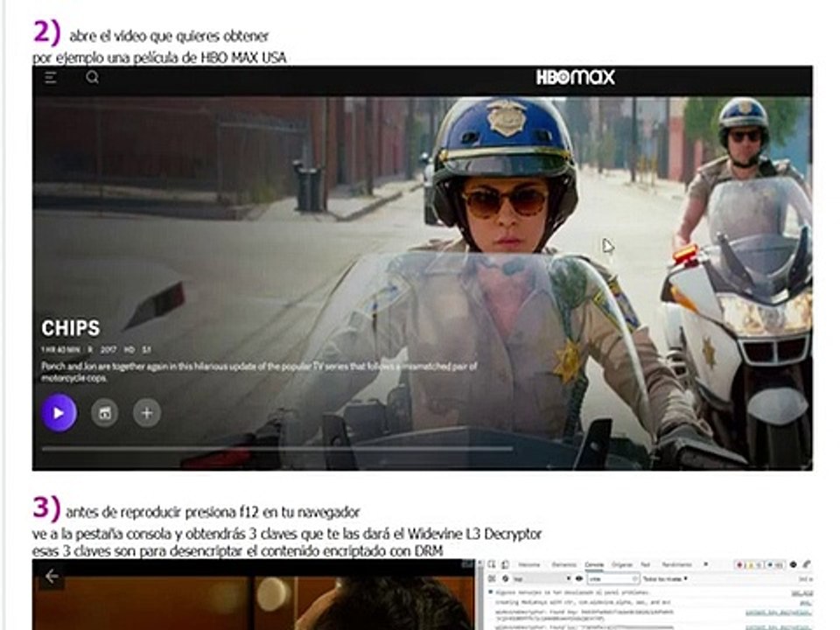Switch to the DevTools Console tab
The width and height of the screenshot is (840, 630).
[x=594, y=564]
